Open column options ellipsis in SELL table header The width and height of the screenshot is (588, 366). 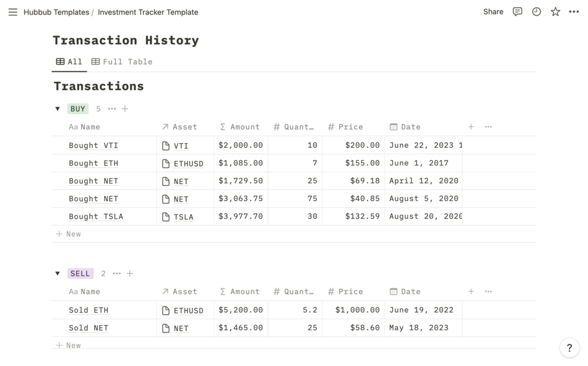(x=489, y=292)
